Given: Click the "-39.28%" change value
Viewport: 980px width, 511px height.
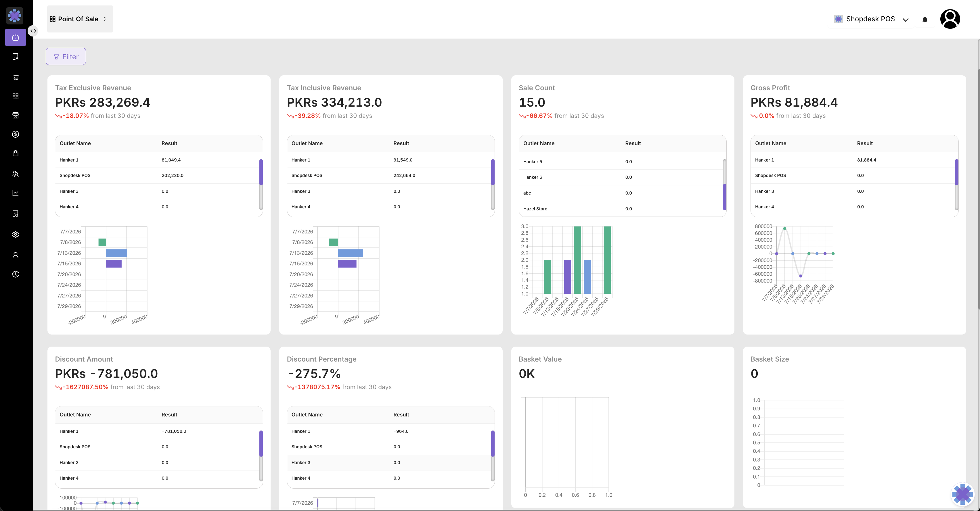Looking at the screenshot, I should [x=308, y=116].
